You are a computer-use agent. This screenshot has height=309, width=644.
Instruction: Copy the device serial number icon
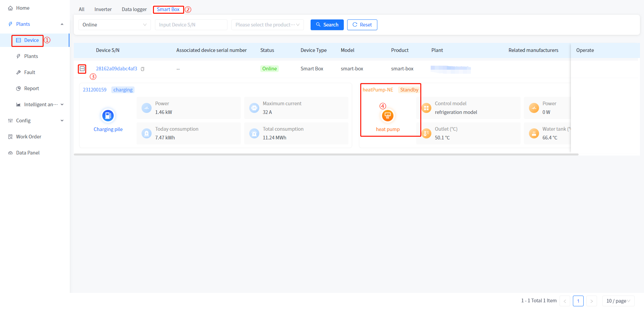coord(143,69)
